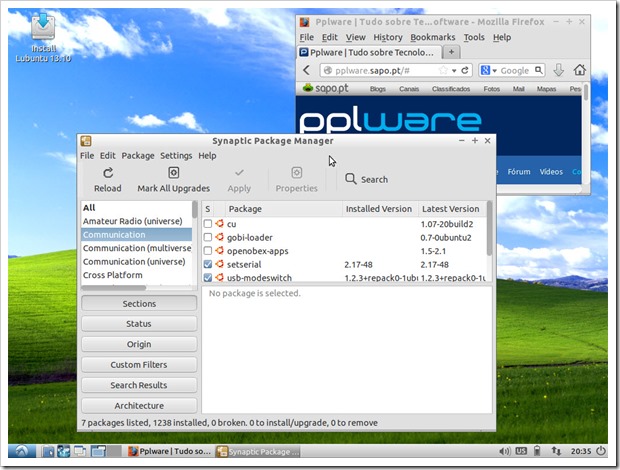Click the show desktop taskbar icon
Screen dimensions: 620x470
80,451
